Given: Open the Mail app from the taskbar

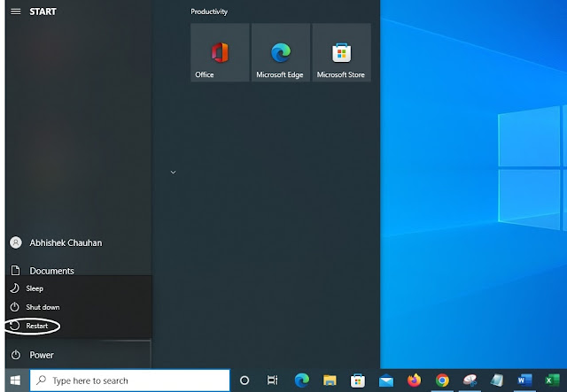Looking at the screenshot, I should pos(386,380).
